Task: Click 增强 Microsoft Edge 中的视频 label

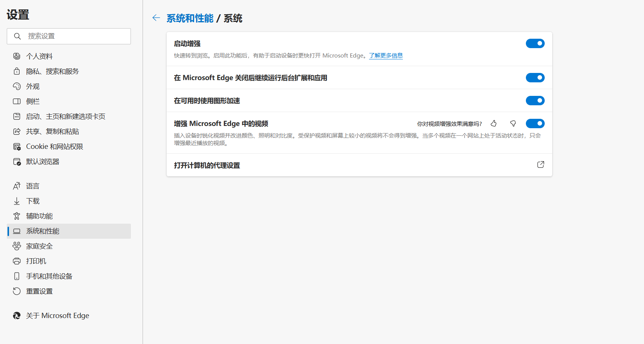Action: pos(221,124)
